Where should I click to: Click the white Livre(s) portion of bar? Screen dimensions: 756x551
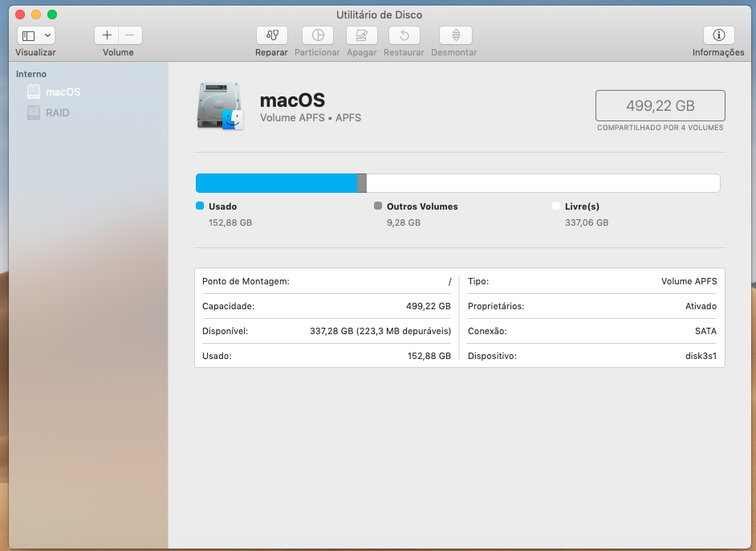pos(543,183)
